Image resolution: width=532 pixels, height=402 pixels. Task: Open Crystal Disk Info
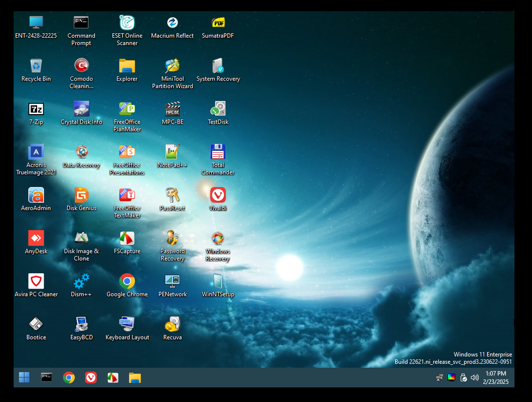coord(81,109)
